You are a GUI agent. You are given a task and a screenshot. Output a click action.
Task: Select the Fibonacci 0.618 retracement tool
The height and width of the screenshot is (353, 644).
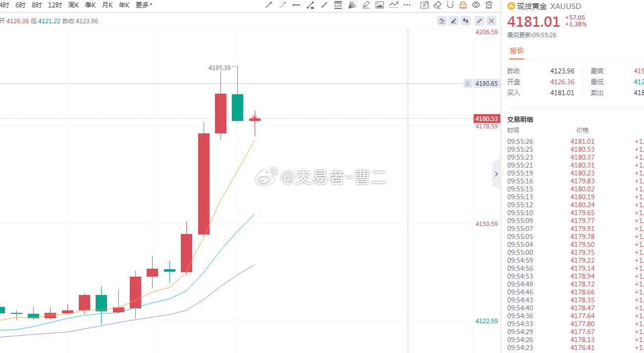pyautogui.click(x=338, y=5)
